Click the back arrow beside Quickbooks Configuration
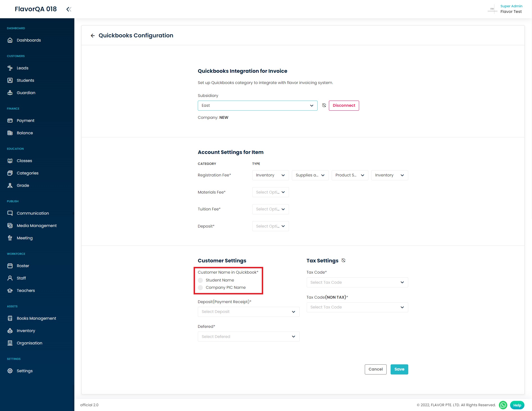The image size is (532, 411). pyautogui.click(x=93, y=36)
